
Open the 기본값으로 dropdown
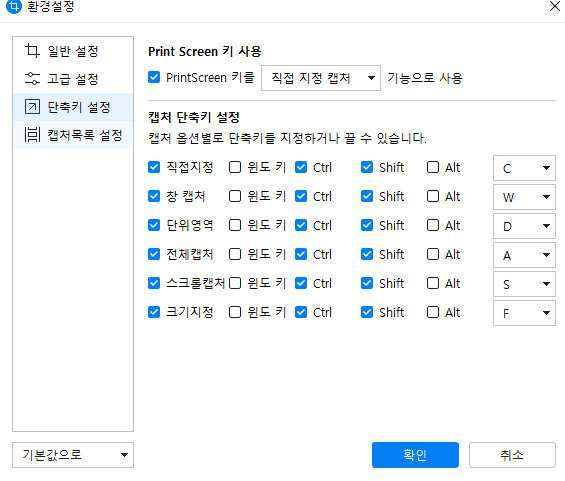point(73,455)
